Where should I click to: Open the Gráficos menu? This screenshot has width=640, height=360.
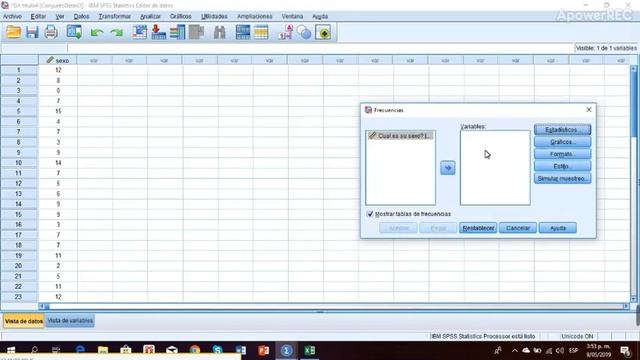coord(181,16)
